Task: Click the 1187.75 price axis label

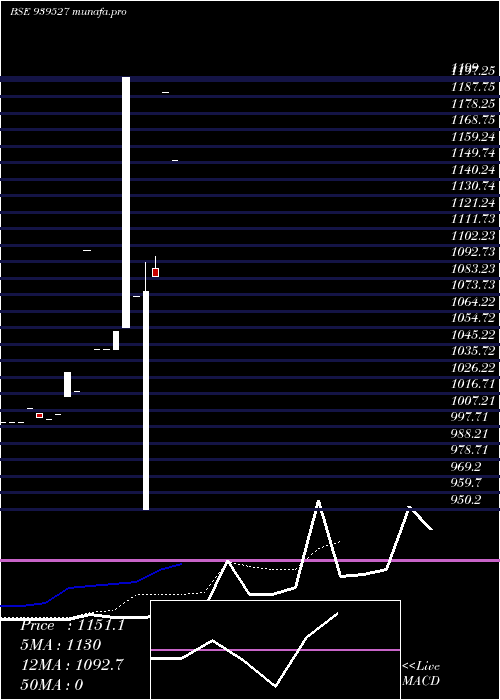Action: coord(473,87)
